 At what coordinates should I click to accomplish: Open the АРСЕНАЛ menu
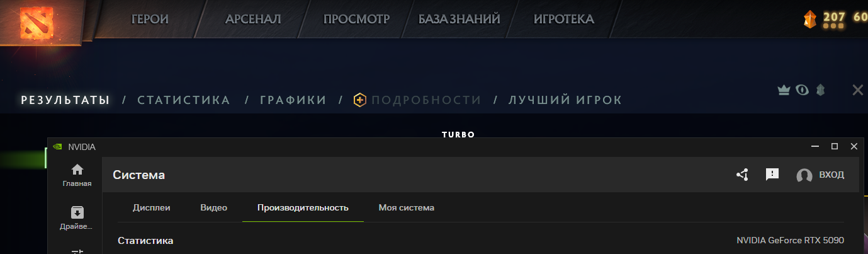(x=253, y=19)
